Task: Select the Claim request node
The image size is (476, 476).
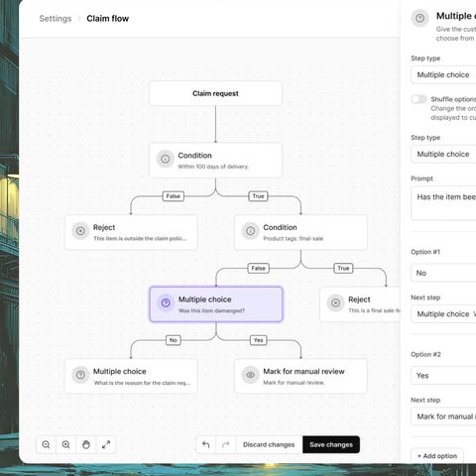Action: [215, 93]
